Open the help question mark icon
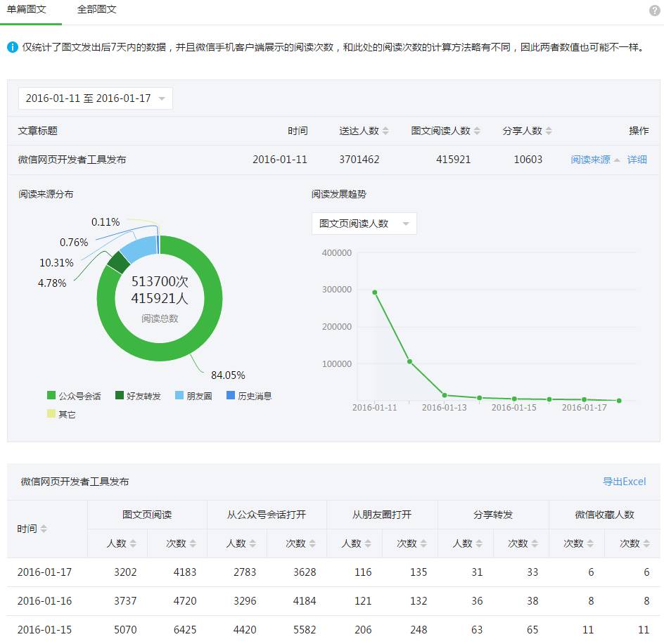The height and width of the screenshot is (644, 664). (x=655, y=11)
